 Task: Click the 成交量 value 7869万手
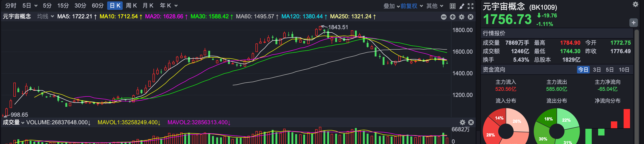(x=517, y=43)
